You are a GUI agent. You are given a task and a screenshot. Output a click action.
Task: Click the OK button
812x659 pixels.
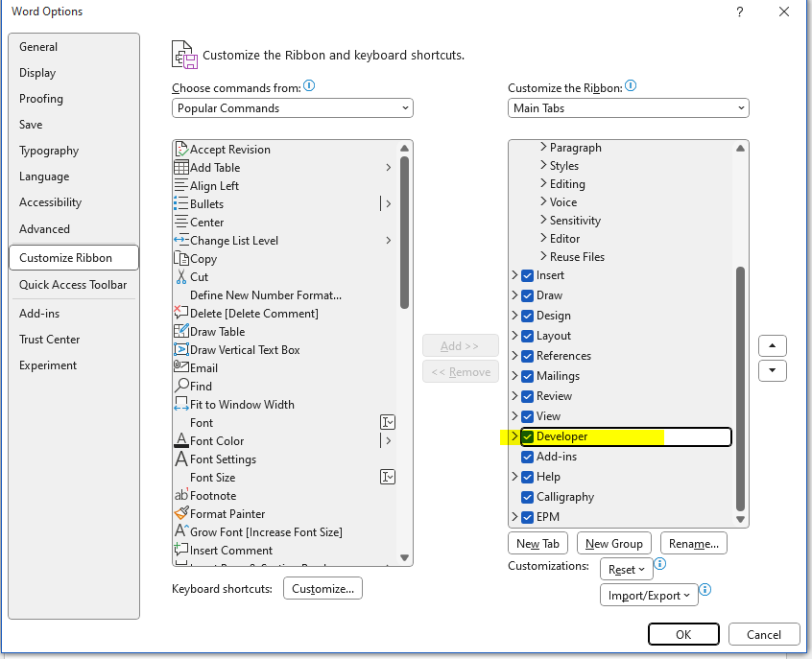coord(683,635)
